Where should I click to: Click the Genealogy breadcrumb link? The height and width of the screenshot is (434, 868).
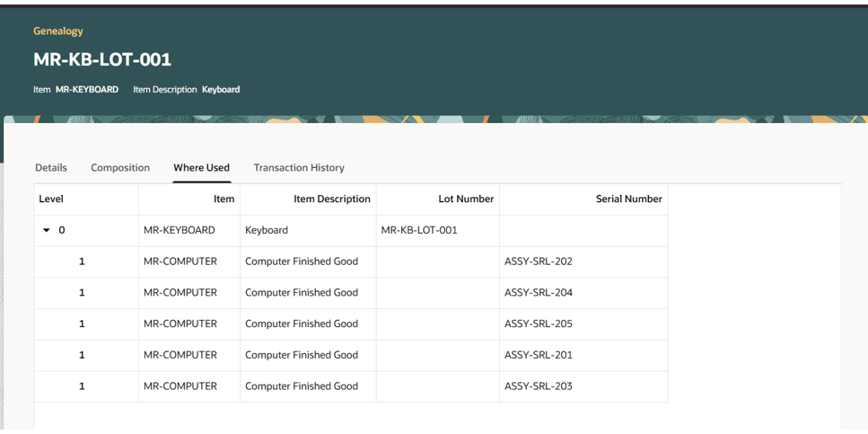58,31
